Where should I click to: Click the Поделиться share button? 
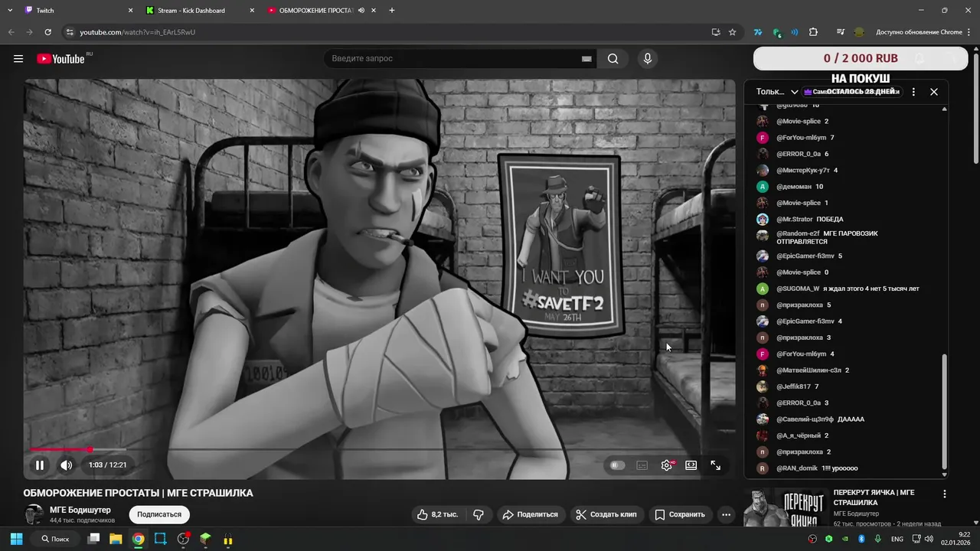click(531, 514)
